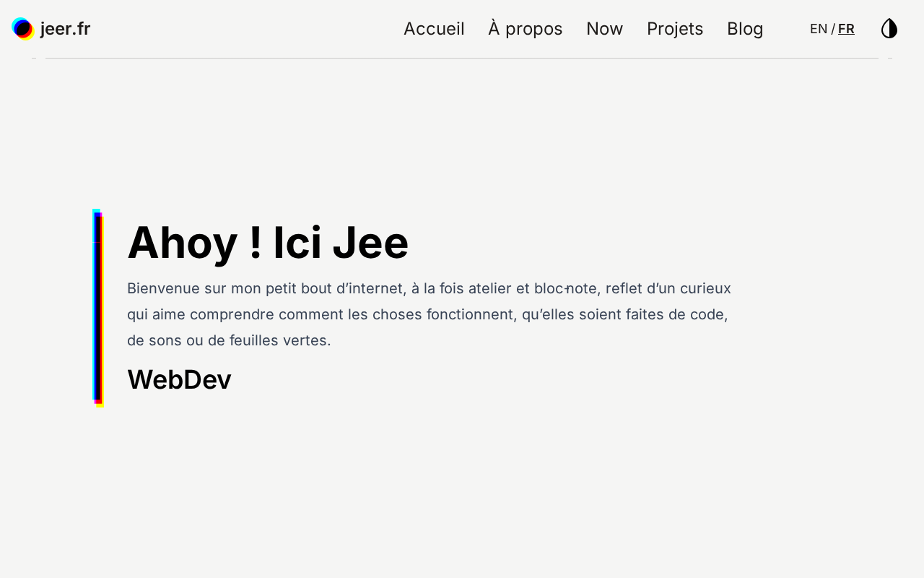The width and height of the screenshot is (924, 578).
Task: Toggle dark mode with the half-moon icon
Action: pyautogui.click(x=889, y=29)
